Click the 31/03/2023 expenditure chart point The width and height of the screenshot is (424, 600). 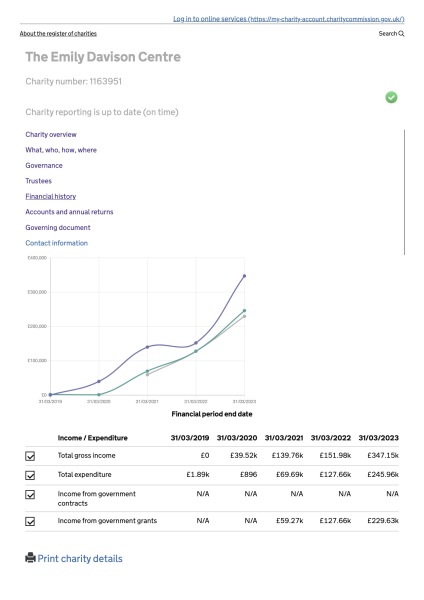[x=245, y=311]
